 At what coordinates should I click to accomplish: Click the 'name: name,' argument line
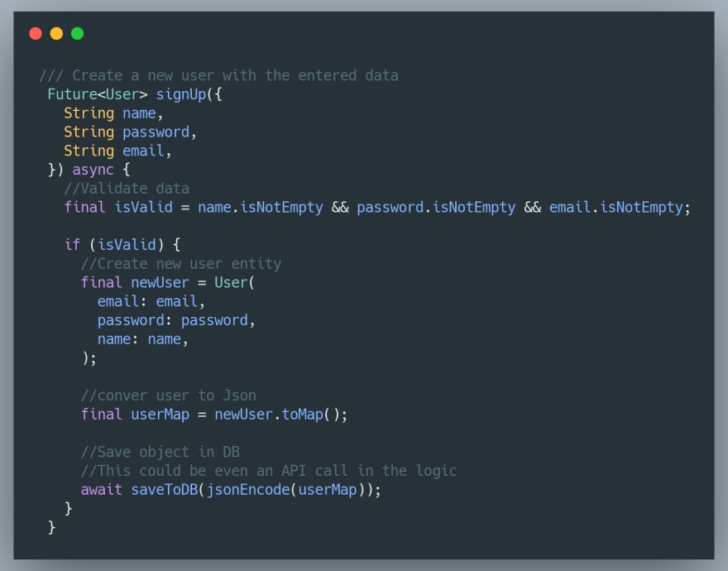pyautogui.click(x=142, y=339)
